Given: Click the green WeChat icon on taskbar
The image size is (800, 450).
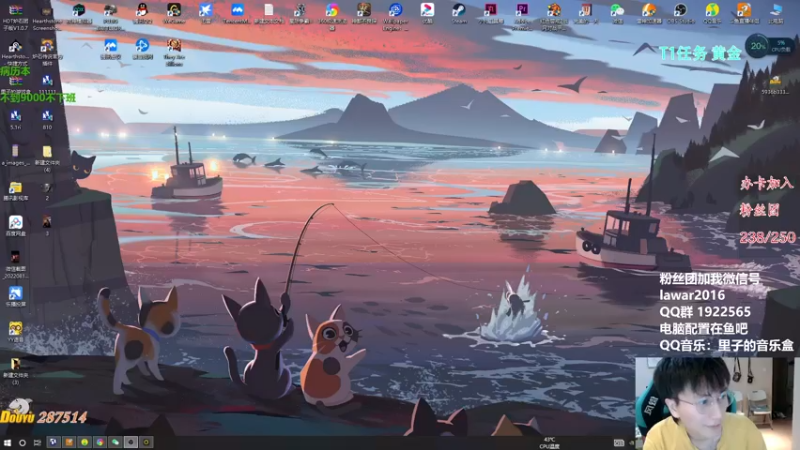Looking at the screenshot, I should (x=115, y=442).
